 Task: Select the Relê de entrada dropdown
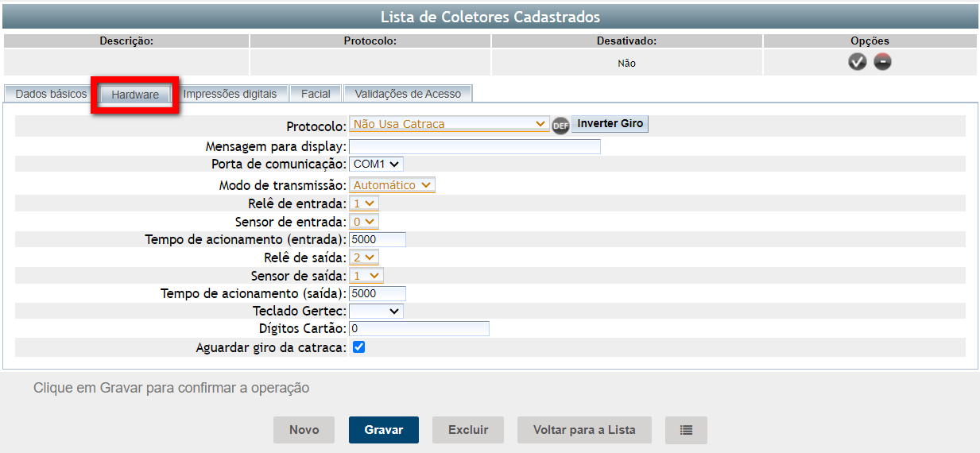[364, 203]
